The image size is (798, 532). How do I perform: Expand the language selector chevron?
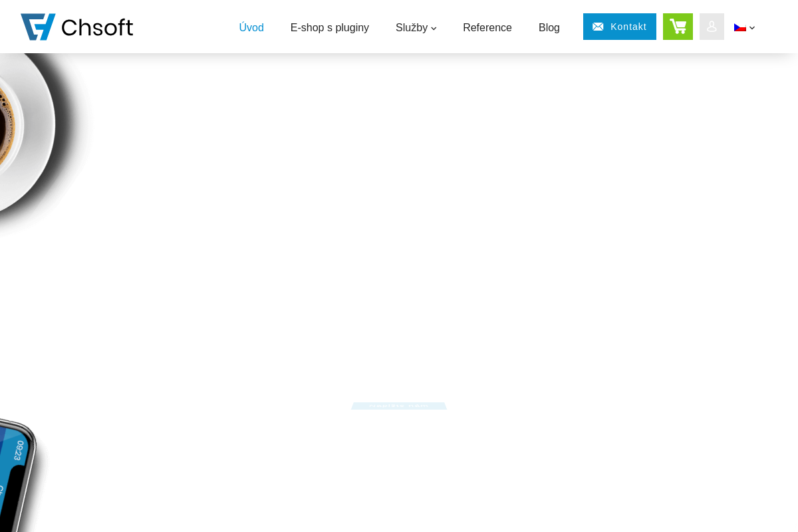point(752,28)
